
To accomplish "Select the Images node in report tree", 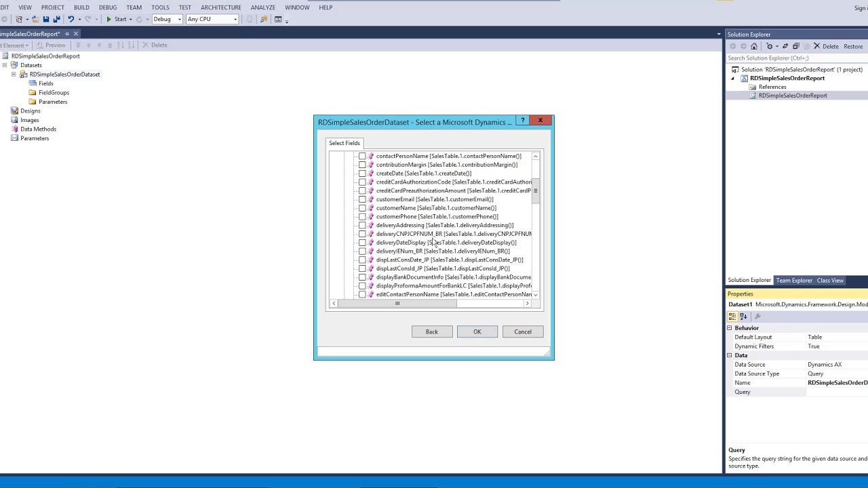I will point(29,120).
